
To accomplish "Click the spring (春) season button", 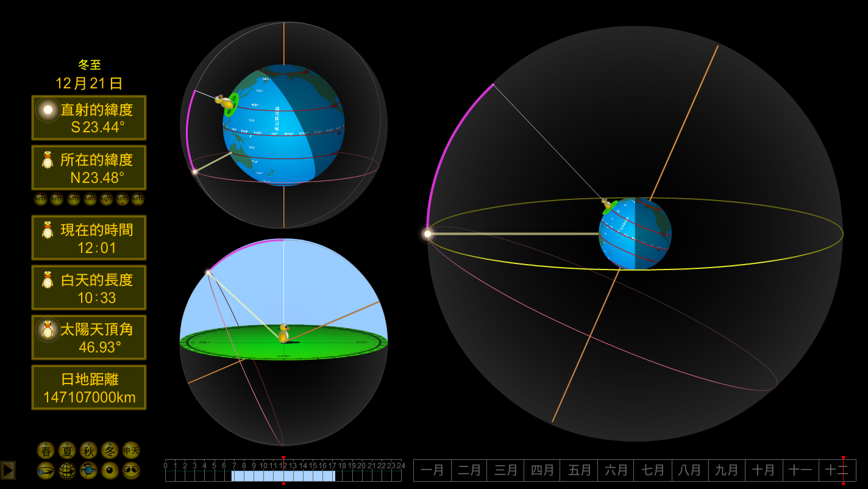I will tap(46, 451).
